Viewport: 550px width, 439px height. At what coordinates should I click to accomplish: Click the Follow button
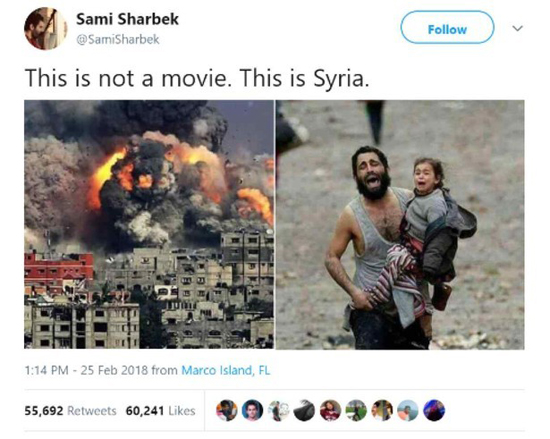pos(447,28)
